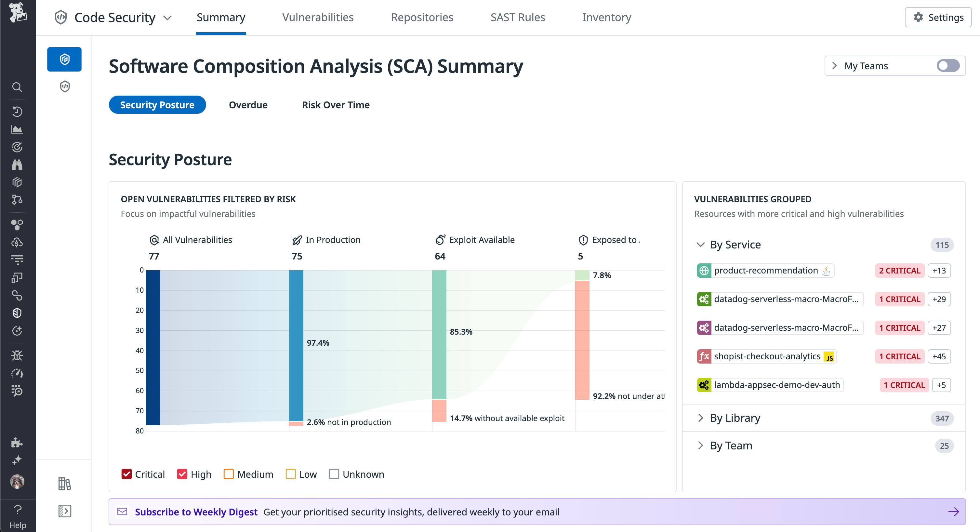The image size is (980, 532).
Task: Click the dog avatar profile picture
Action: pos(18,482)
